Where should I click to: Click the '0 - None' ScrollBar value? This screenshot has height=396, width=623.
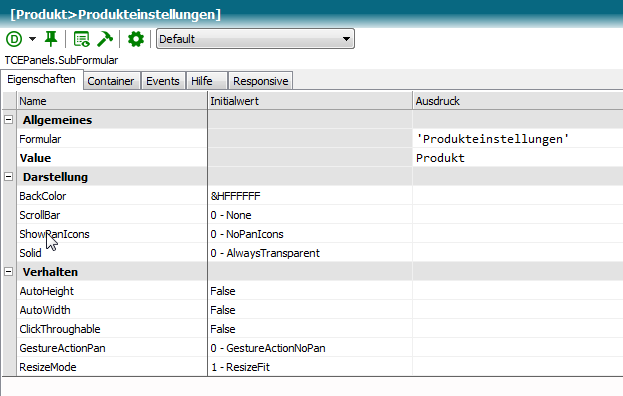[310, 215]
